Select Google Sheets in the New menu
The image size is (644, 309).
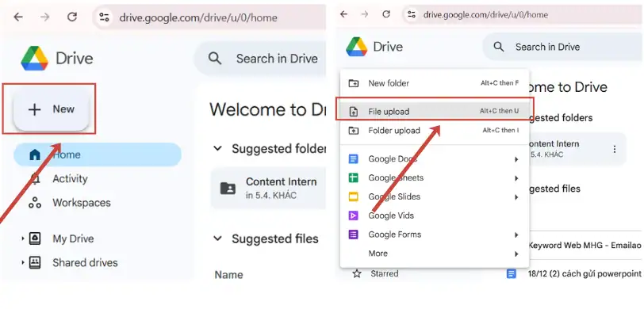pos(435,177)
